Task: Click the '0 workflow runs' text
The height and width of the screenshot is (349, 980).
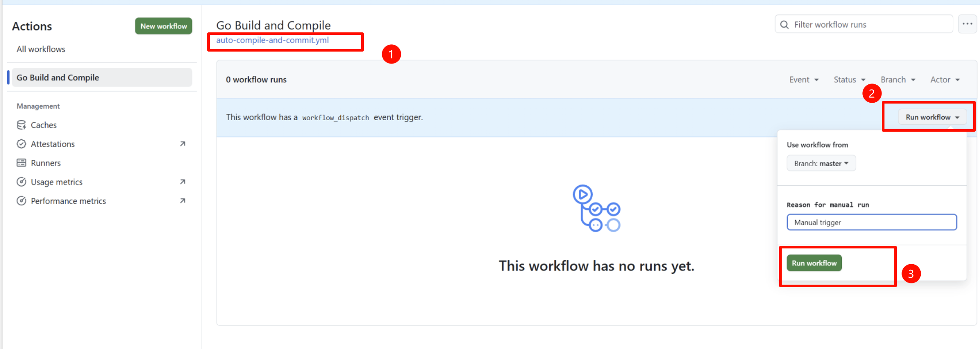Action: [x=256, y=80]
